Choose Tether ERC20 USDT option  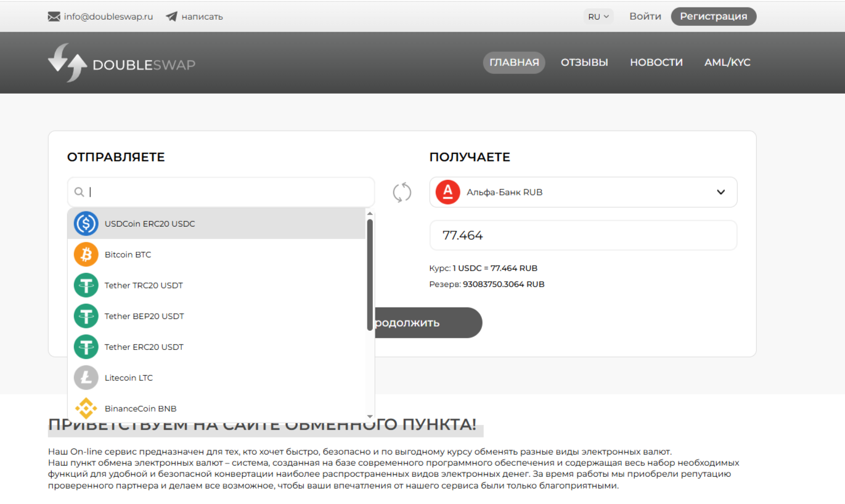[144, 347]
